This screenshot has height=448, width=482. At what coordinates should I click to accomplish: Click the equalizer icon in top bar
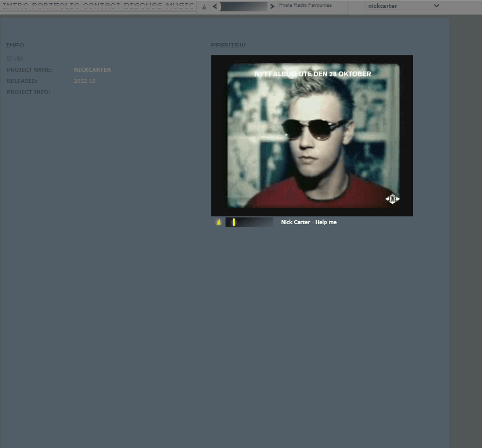(204, 7)
